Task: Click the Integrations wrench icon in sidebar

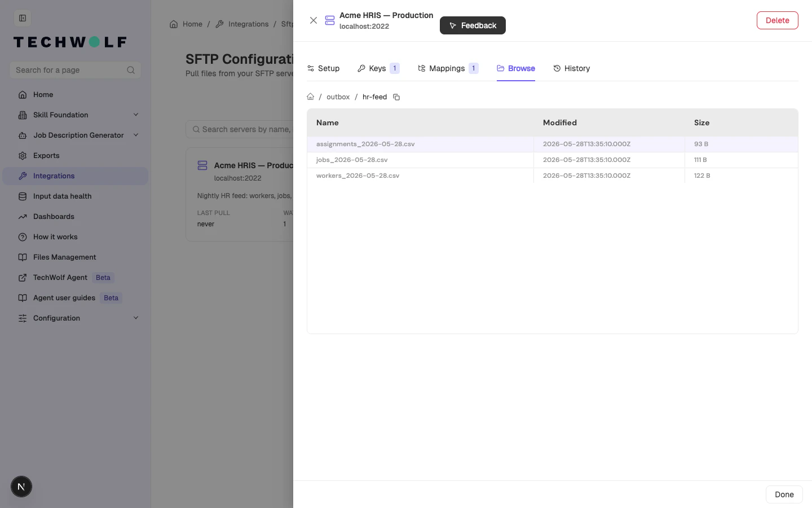Action: click(x=23, y=176)
